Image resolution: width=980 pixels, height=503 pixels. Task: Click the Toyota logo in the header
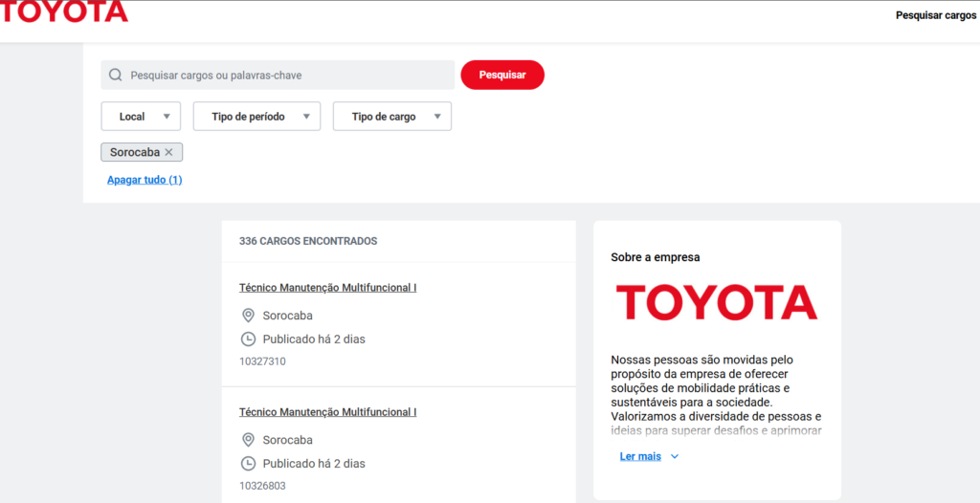64,11
